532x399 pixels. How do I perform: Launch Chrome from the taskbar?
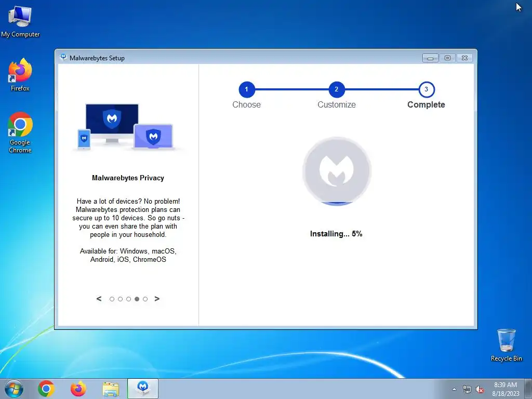point(46,389)
